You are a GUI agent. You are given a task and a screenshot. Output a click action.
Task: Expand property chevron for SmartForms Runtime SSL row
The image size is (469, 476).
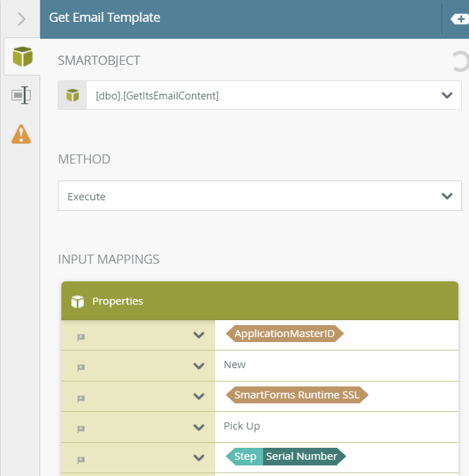199,396
